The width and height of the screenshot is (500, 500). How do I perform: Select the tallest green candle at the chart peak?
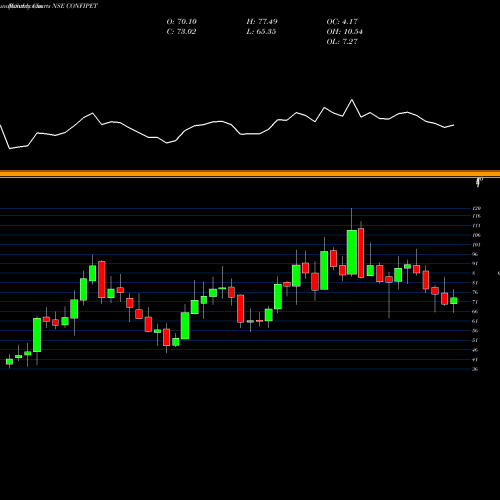click(x=352, y=252)
